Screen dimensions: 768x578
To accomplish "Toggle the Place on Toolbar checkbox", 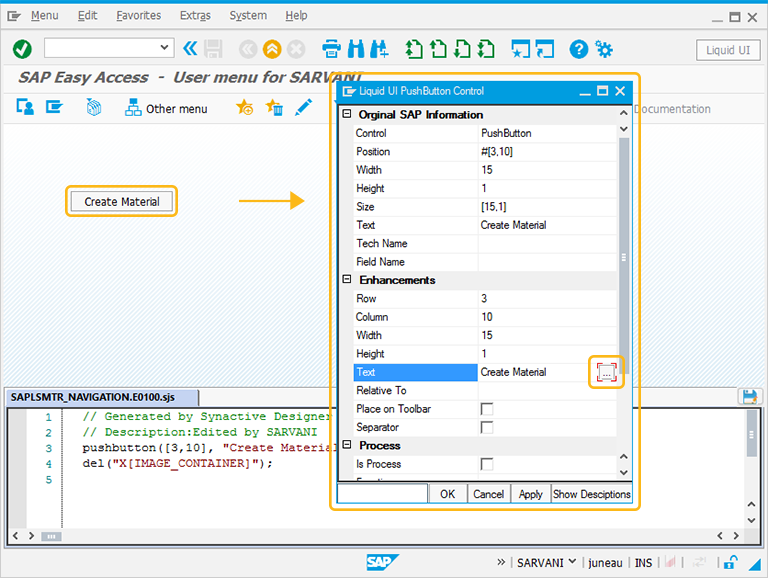I will tap(487, 409).
